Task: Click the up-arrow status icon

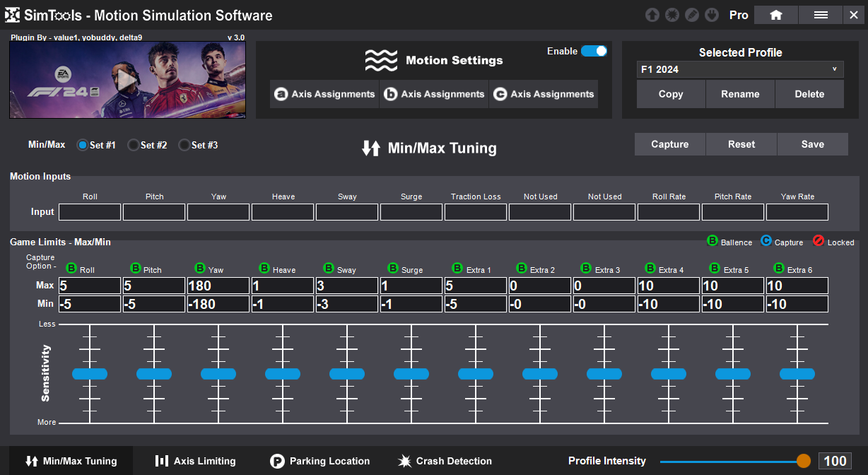Action: (x=652, y=15)
